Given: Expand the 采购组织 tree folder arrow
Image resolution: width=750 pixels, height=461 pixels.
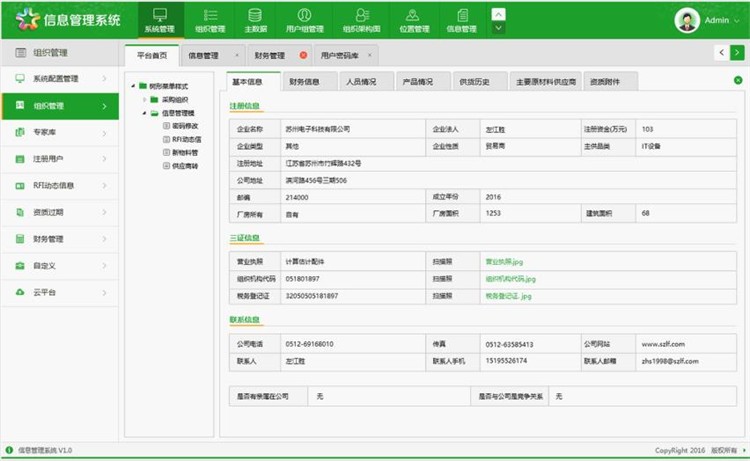Looking at the screenshot, I should coord(144,99).
